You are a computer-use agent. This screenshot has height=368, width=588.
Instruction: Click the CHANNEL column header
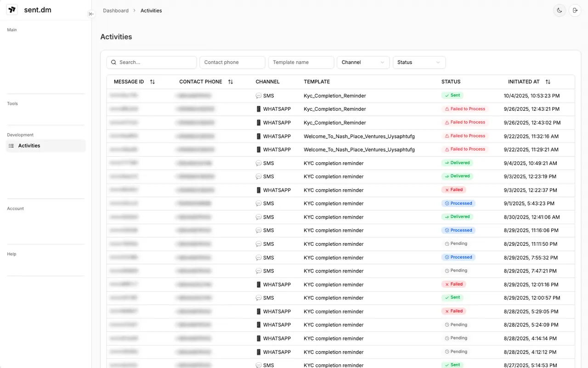point(268,82)
